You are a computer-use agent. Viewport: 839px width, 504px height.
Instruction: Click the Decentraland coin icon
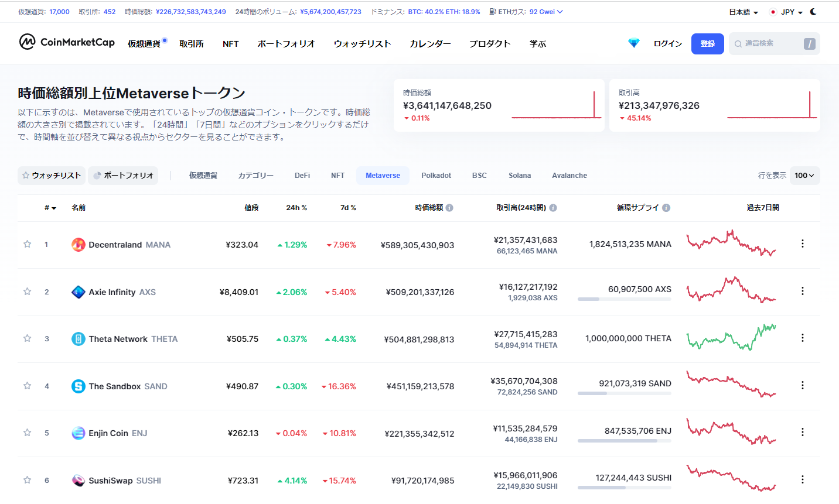[x=79, y=245]
